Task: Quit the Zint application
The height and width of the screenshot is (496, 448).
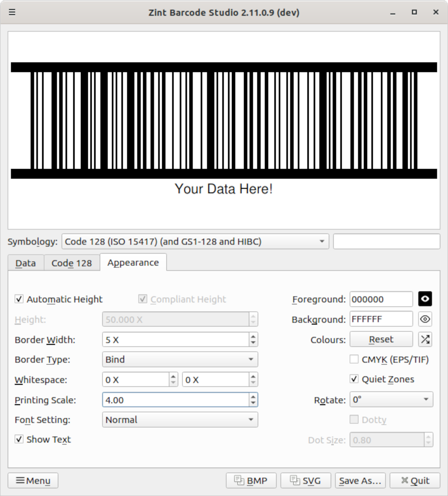Action: [415, 480]
